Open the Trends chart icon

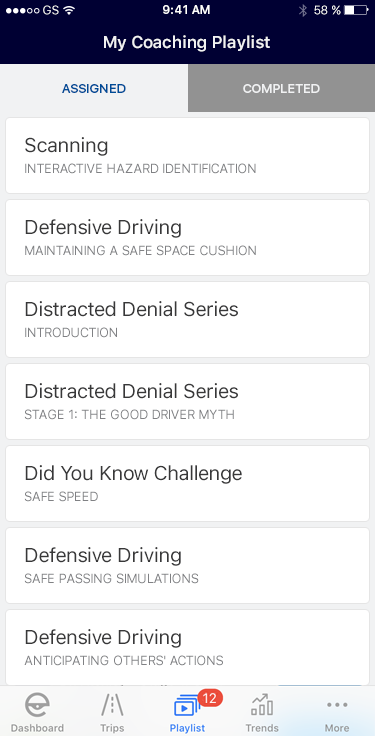[x=262, y=705]
